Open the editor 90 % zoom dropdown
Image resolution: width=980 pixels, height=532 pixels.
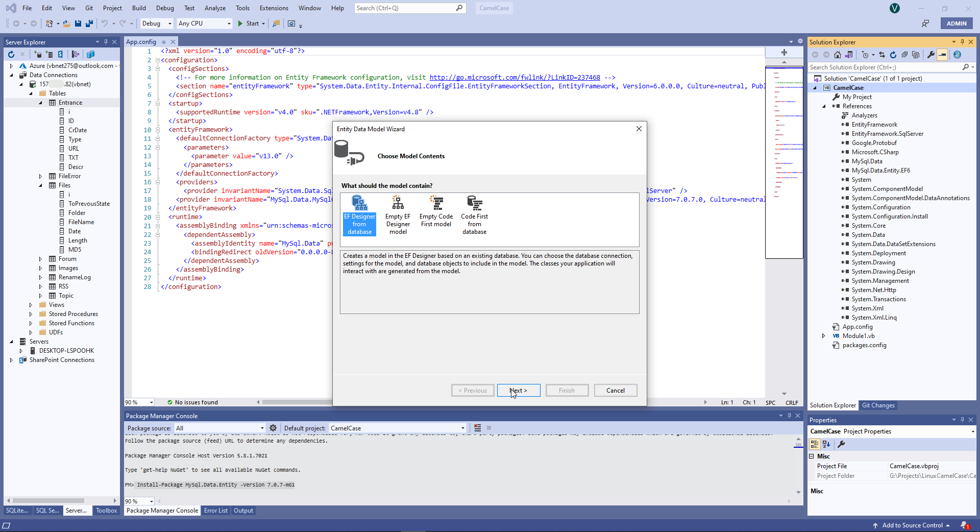pyautogui.click(x=139, y=402)
